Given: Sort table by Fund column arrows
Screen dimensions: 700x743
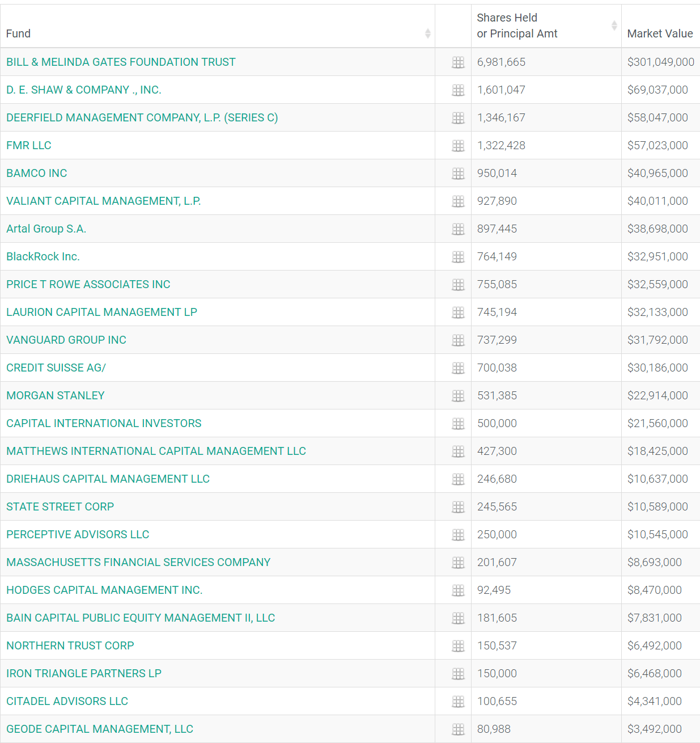Looking at the screenshot, I should tap(428, 33).
